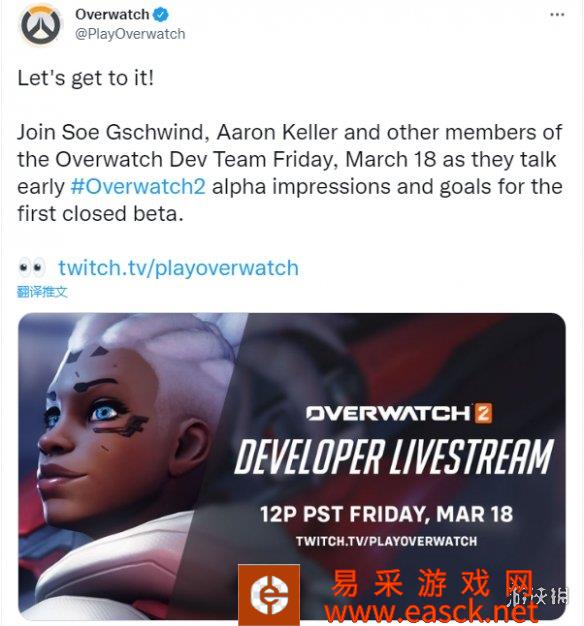The height and width of the screenshot is (626, 584).
Task: Click the 翻译推文 translate tweet link
Action: pos(42,292)
